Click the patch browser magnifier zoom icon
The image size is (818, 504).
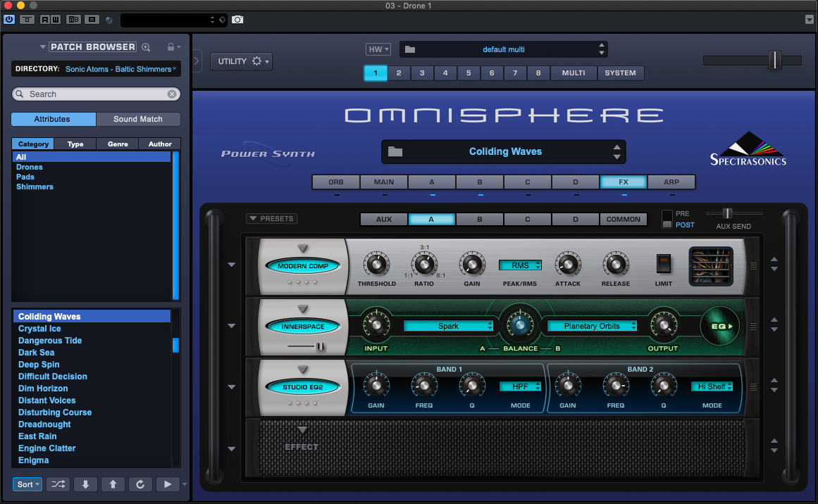(146, 47)
